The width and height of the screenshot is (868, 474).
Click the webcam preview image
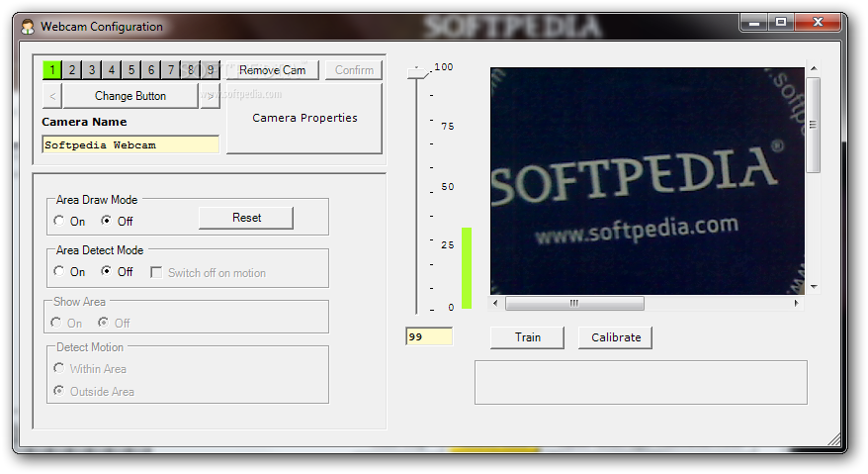pyautogui.click(x=648, y=181)
